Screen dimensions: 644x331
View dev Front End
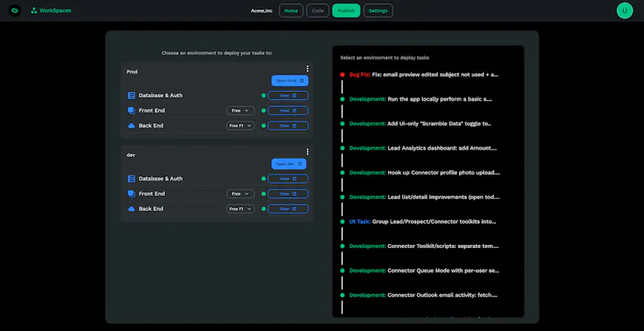[x=288, y=194]
